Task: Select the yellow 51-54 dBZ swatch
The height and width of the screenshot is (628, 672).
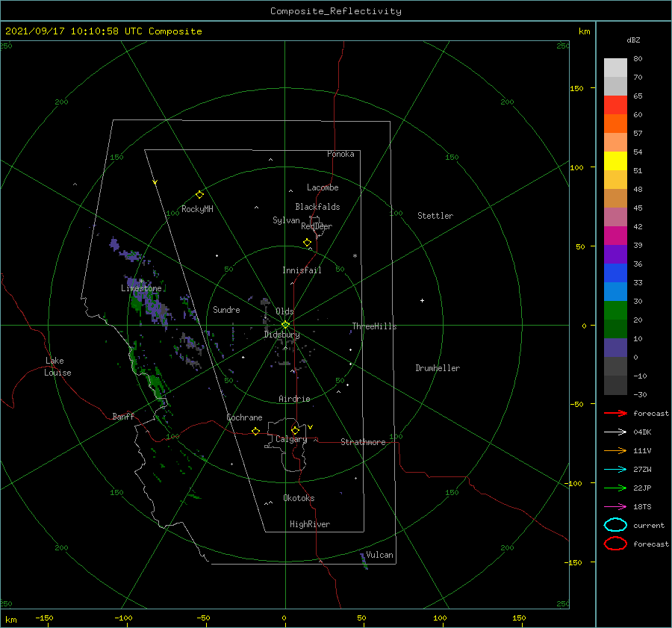Action: [615, 161]
